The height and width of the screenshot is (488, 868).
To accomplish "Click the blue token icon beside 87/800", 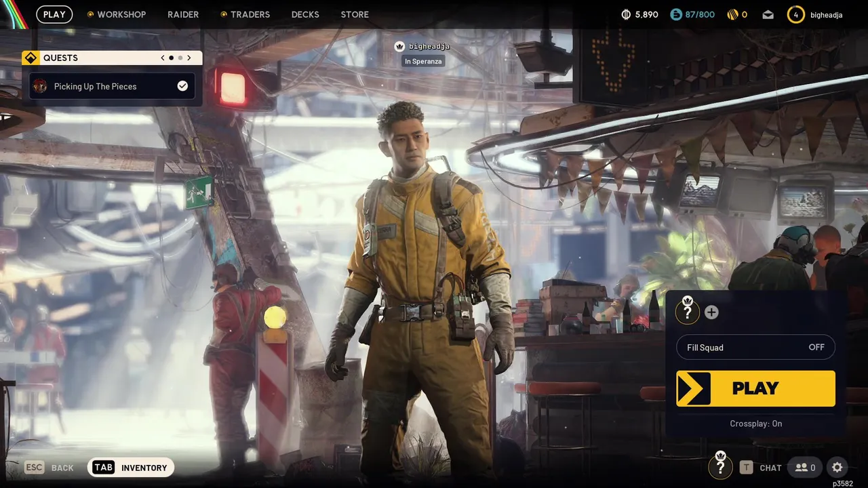I will pos(676,14).
